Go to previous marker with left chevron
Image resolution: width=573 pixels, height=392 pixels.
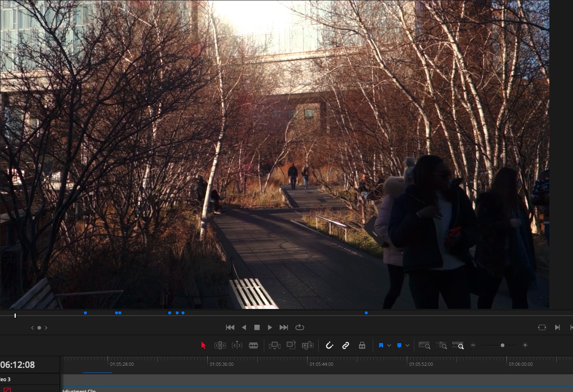32,328
